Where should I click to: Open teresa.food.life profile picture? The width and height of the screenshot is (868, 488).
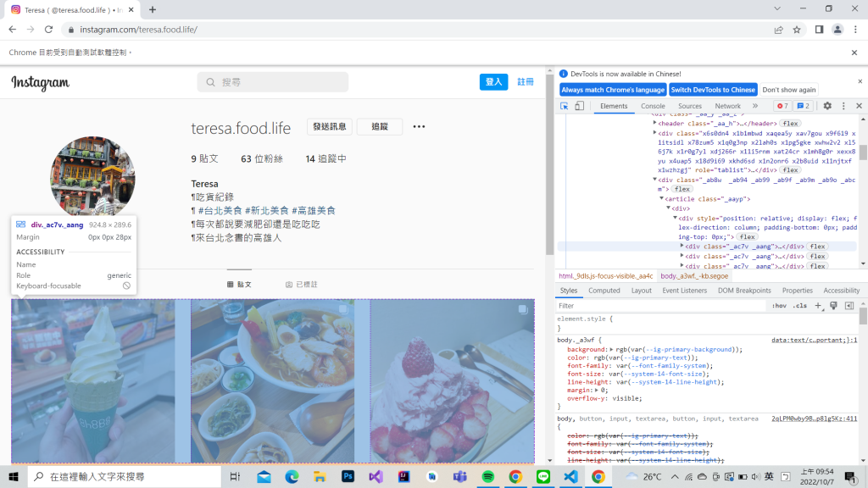pyautogui.click(x=92, y=177)
